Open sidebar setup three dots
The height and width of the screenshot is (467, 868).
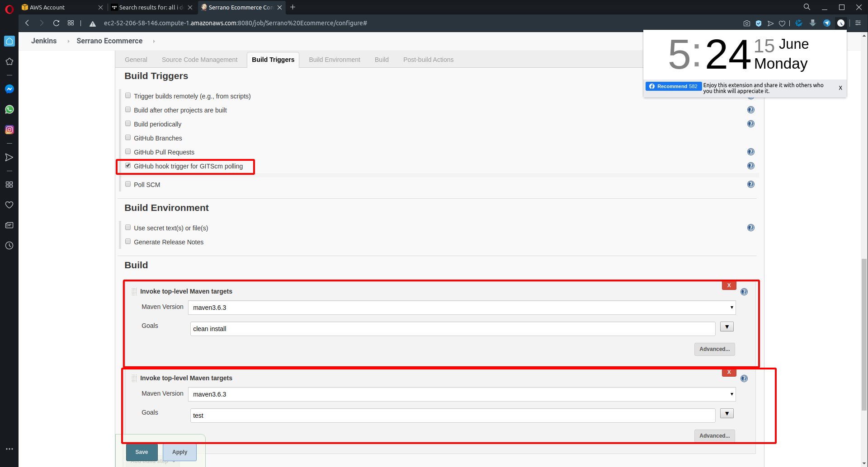[9, 449]
